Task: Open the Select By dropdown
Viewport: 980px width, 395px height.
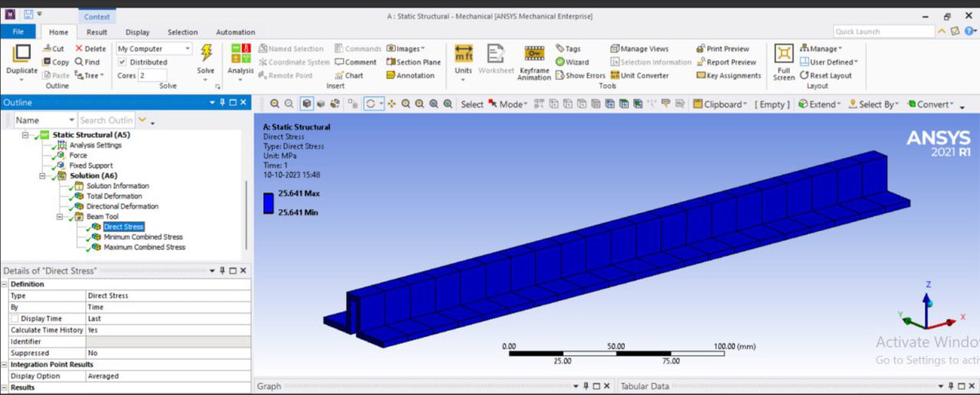Action: pyautogui.click(x=875, y=104)
